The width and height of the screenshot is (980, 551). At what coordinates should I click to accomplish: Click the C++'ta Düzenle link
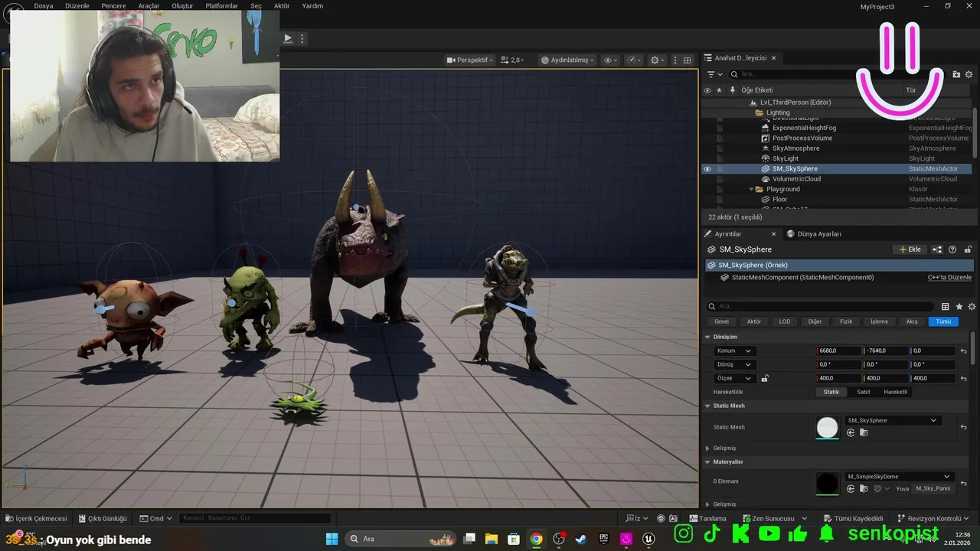tap(949, 278)
